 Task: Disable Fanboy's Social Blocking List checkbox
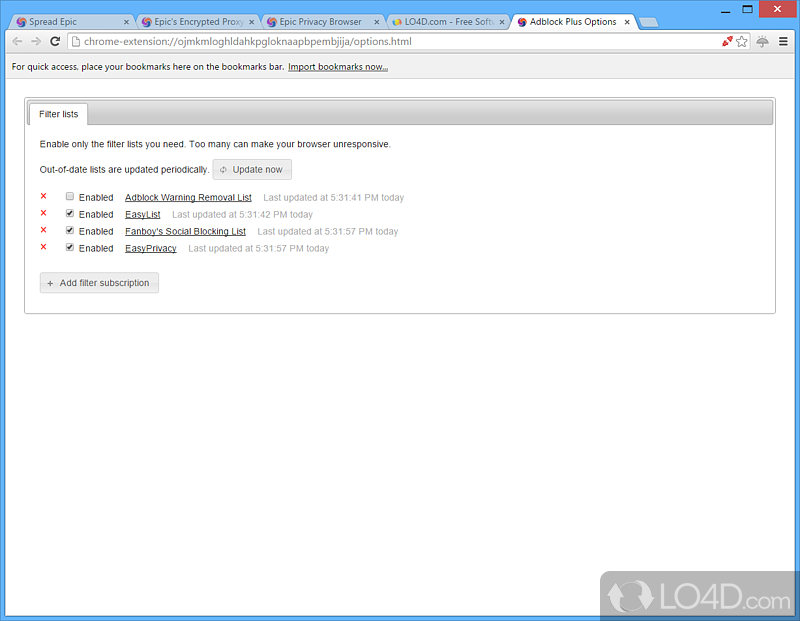pyautogui.click(x=70, y=230)
